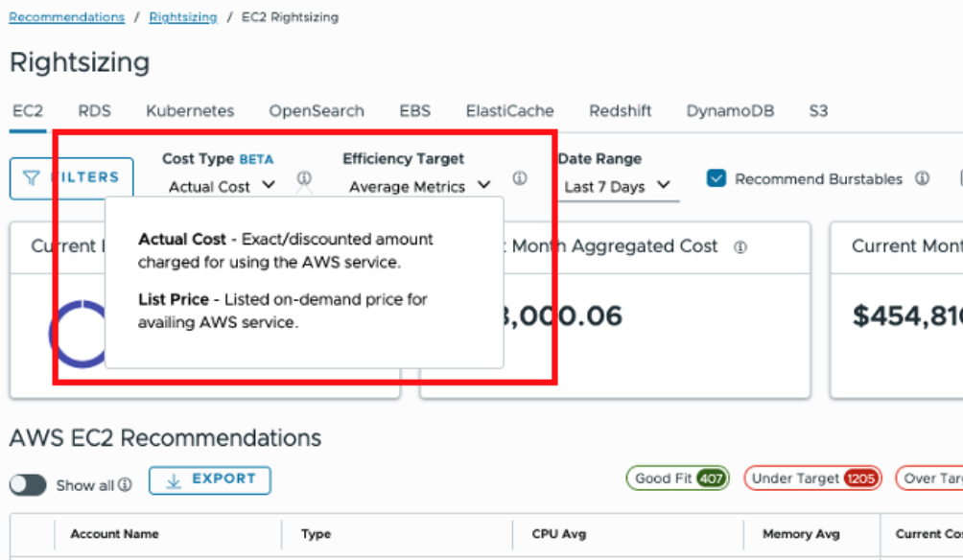Filter by Under Target 1205 badge

812,478
